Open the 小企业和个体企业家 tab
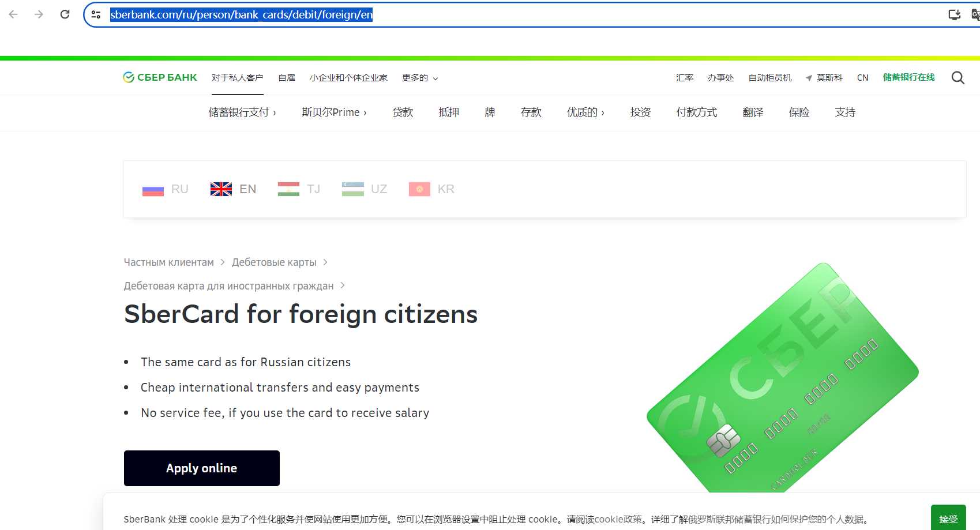The height and width of the screenshot is (530, 980). point(348,78)
